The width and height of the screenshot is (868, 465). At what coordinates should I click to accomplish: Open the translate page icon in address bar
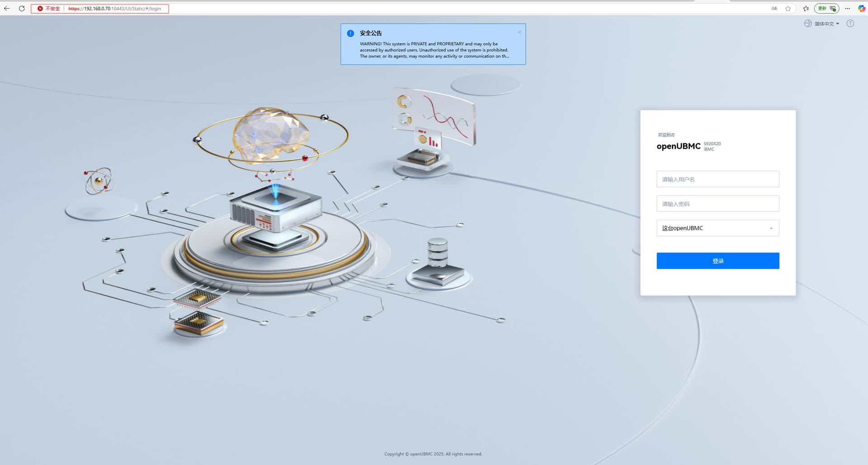coord(774,9)
